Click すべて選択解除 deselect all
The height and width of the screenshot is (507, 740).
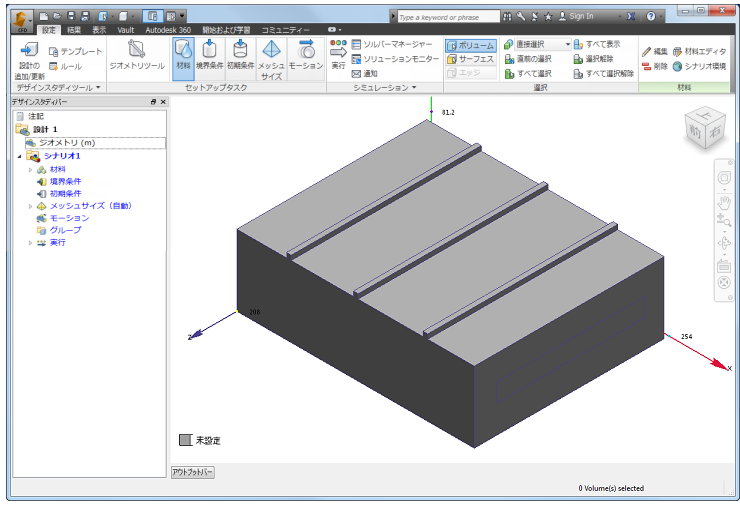click(x=604, y=73)
